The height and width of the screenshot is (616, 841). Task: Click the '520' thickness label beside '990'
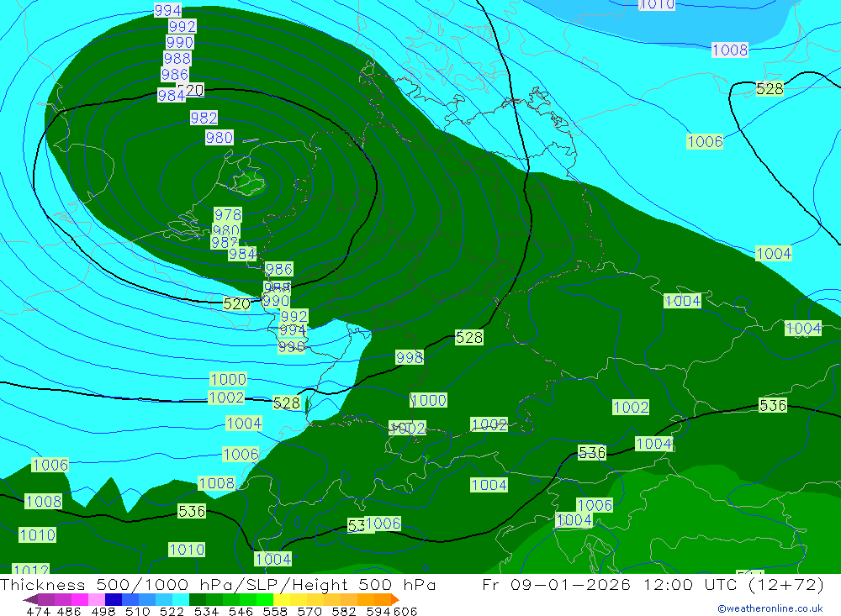coord(236,304)
